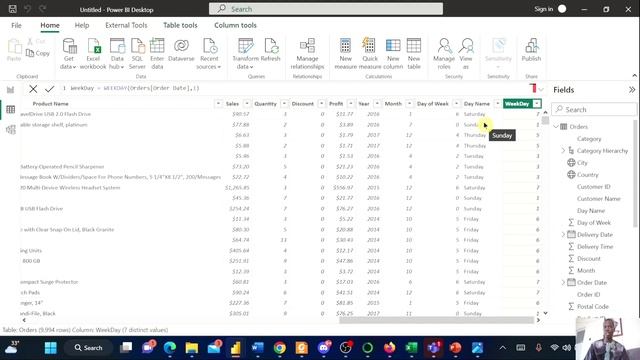Switch to Report view
Viewport: 640px width, 360px height.
coord(11,90)
